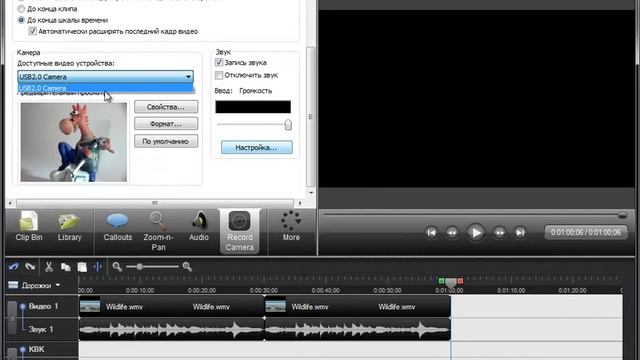Click the timeline zoom in magnifier
This screenshot has height=360, width=640.
(187, 267)
